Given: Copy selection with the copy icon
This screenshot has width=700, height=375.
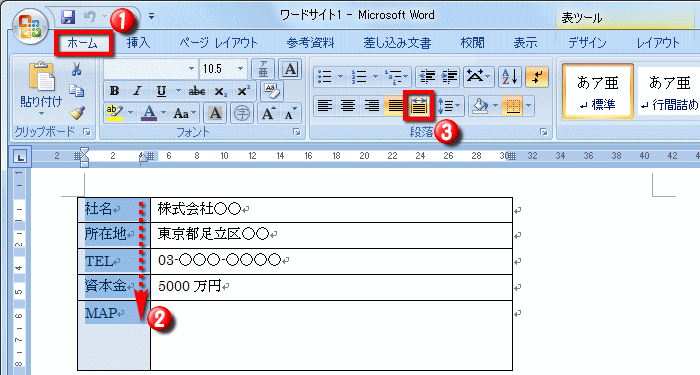Looking at the screenshot, I should coord(76,91).
